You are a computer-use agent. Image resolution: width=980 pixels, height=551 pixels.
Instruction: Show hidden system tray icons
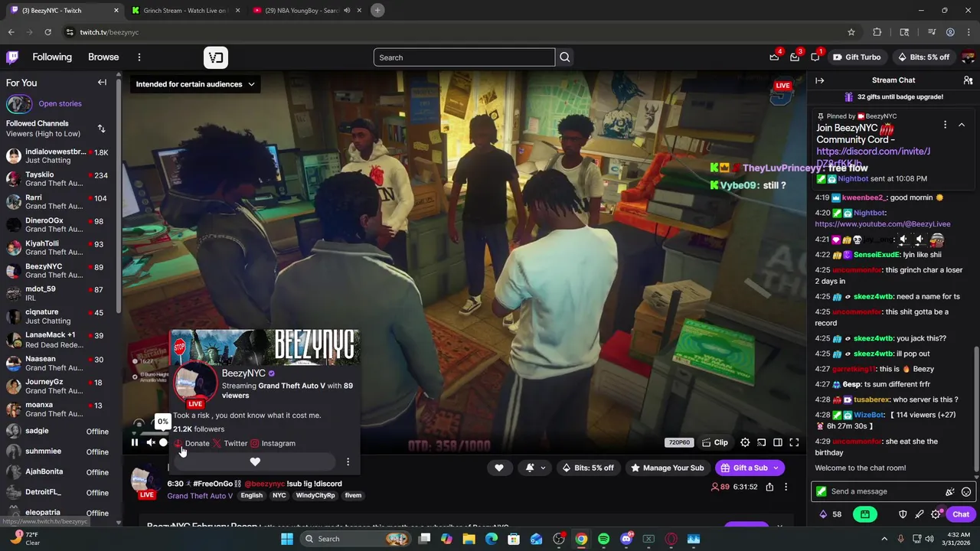(x=884, y=539)
